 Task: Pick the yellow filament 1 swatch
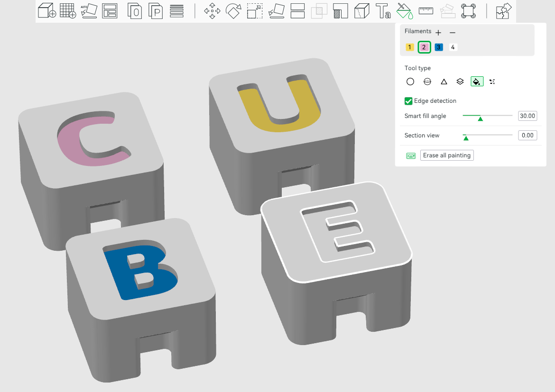click(410, 47)
